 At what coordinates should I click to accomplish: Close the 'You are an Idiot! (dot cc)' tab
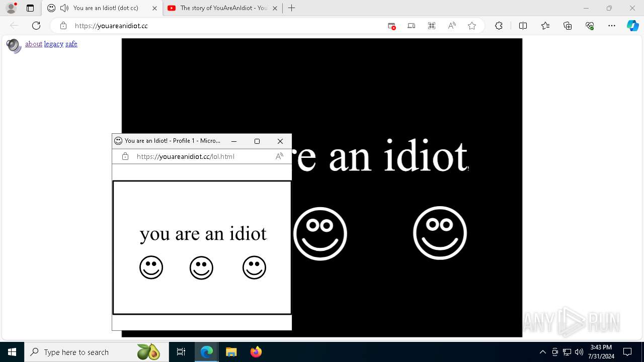point(154,8)
